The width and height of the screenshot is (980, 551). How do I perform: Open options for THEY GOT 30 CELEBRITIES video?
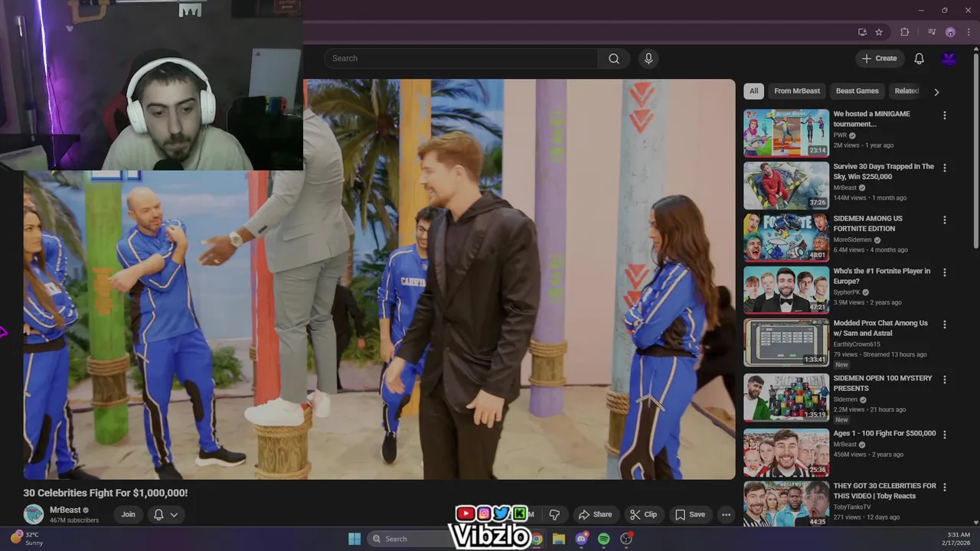[944, 487]
